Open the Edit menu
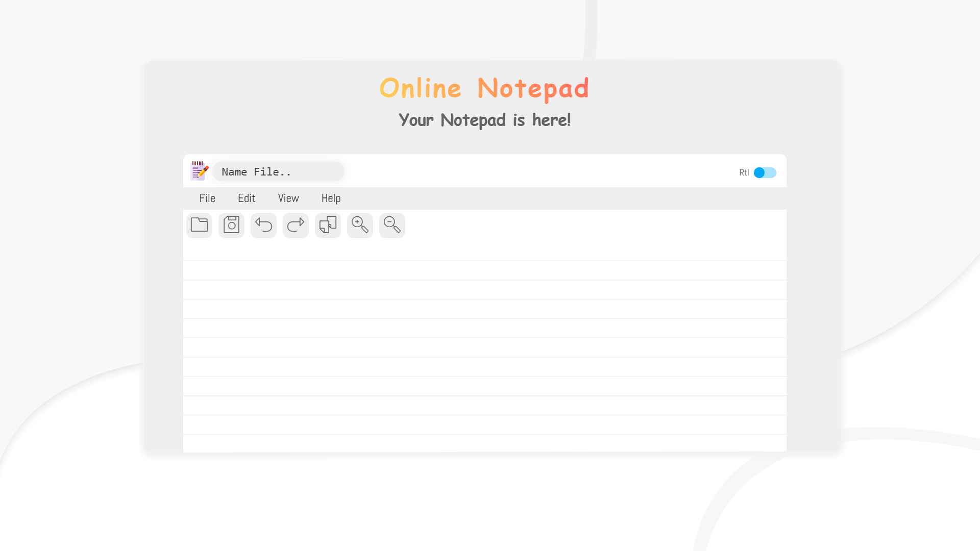 (x=247, y=198)
